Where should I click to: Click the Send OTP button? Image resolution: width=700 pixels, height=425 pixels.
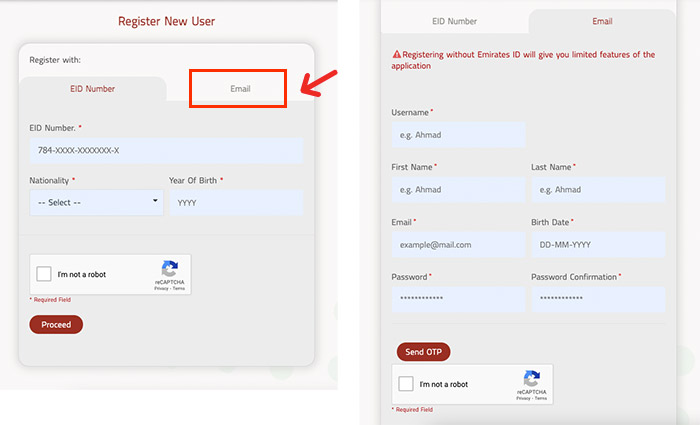[x=424, y=352]
